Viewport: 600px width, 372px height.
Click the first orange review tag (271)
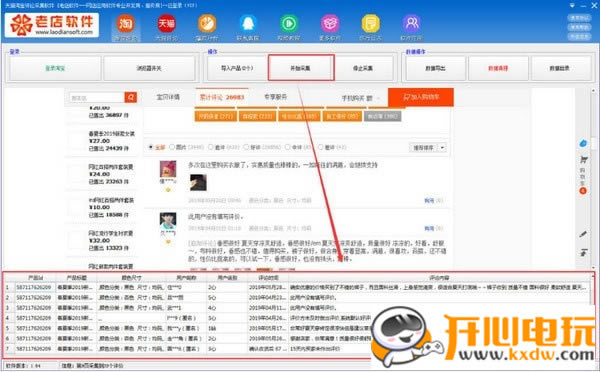(x=215, y=116)
